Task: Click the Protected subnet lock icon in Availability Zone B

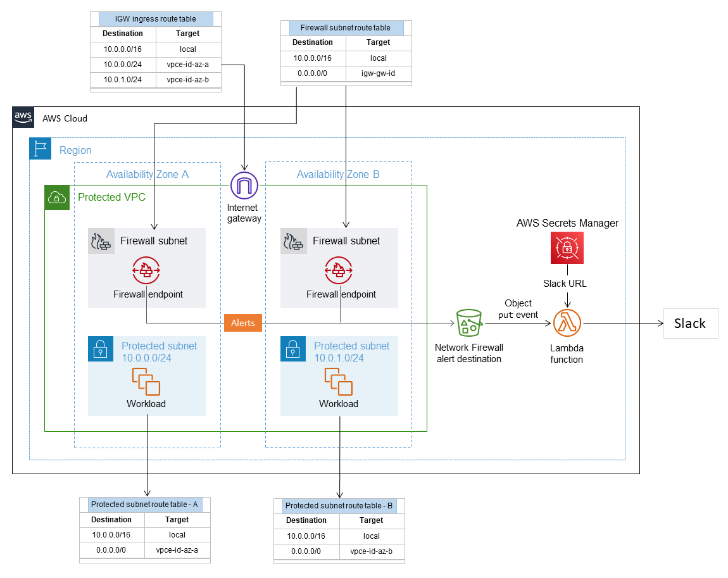Action: point(292,349)
